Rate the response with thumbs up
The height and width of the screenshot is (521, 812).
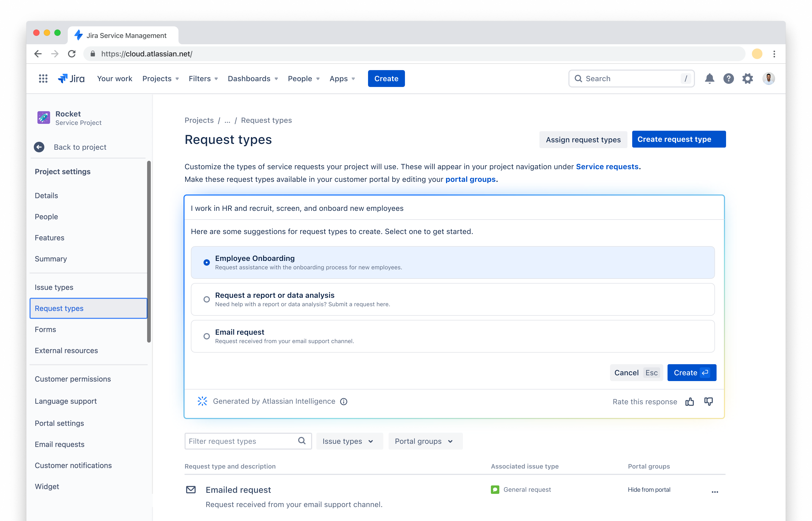pyautogui.click(x=689, y=402)
